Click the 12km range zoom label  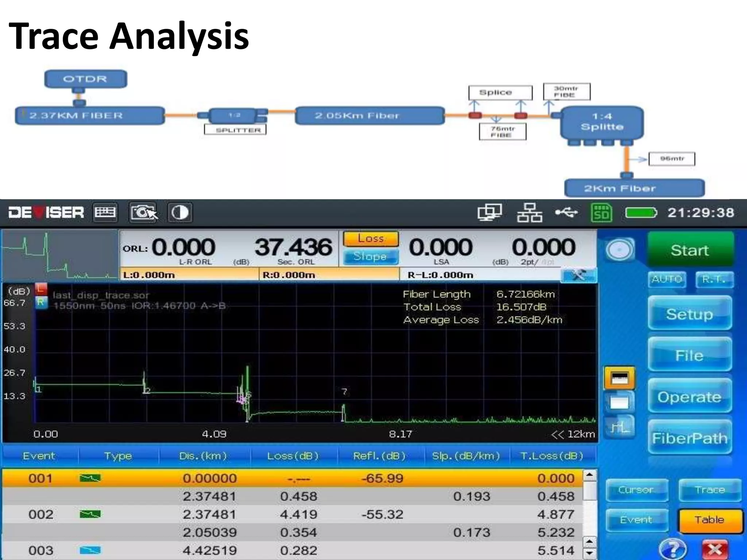point(573,434)
